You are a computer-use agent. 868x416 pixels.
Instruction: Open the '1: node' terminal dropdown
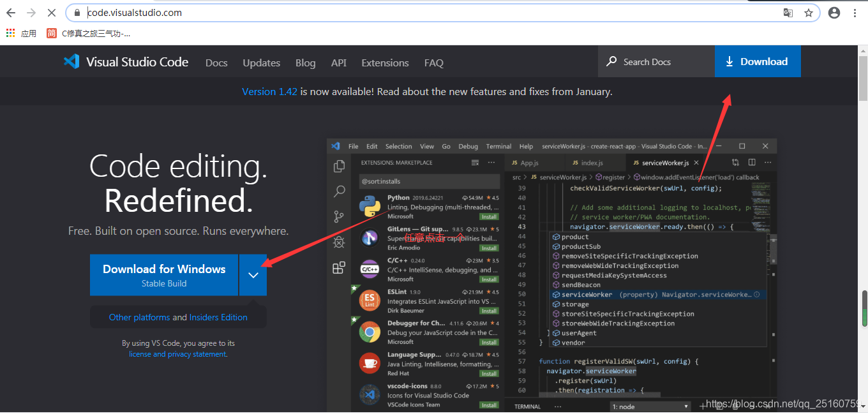650,406
